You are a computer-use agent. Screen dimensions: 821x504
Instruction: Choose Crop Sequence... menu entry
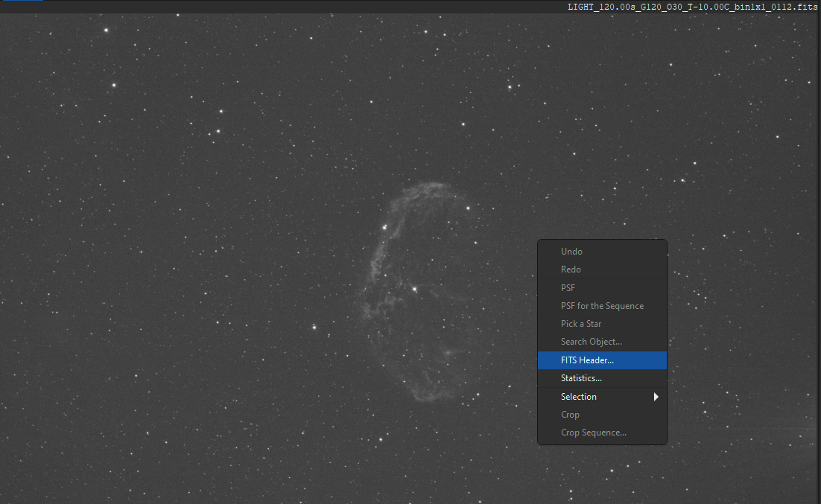point(602,433)
